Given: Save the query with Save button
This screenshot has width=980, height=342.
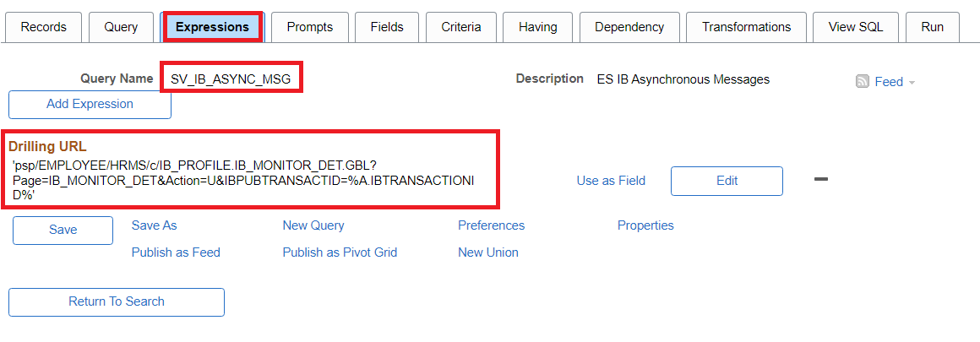Looking at the screenshot, I should click(x=63, y=231).
